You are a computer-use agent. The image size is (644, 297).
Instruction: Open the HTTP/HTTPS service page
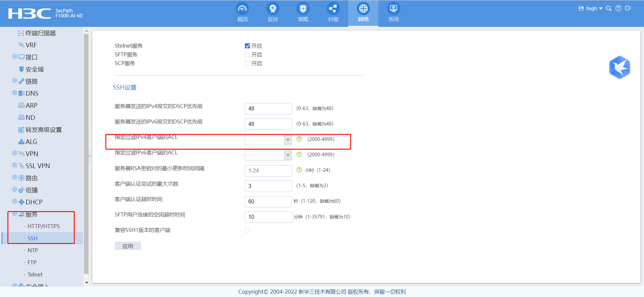pyautogui.click(x=44, y=227)
